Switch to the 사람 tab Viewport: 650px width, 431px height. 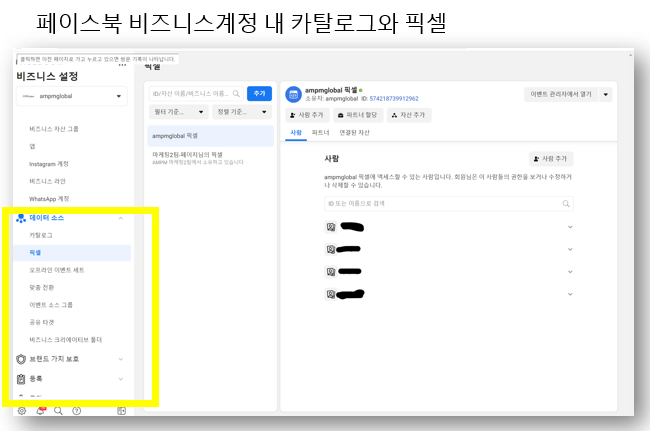296,133
